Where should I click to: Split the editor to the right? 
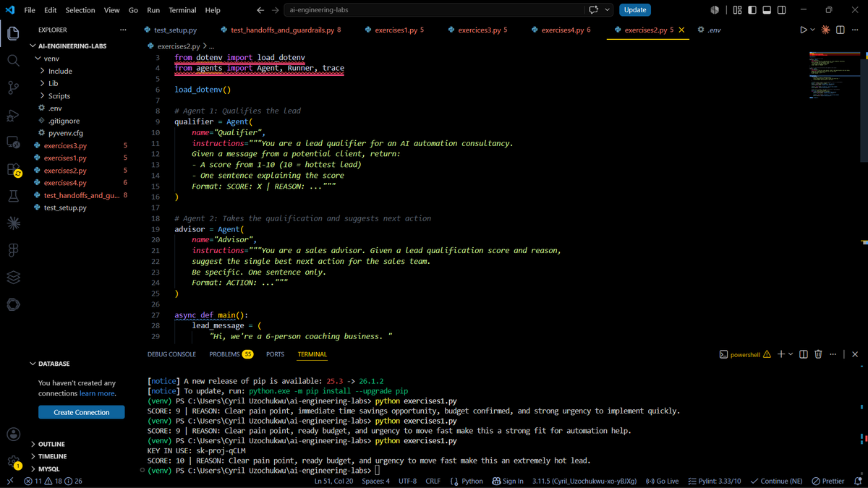[x=841, y=30]
